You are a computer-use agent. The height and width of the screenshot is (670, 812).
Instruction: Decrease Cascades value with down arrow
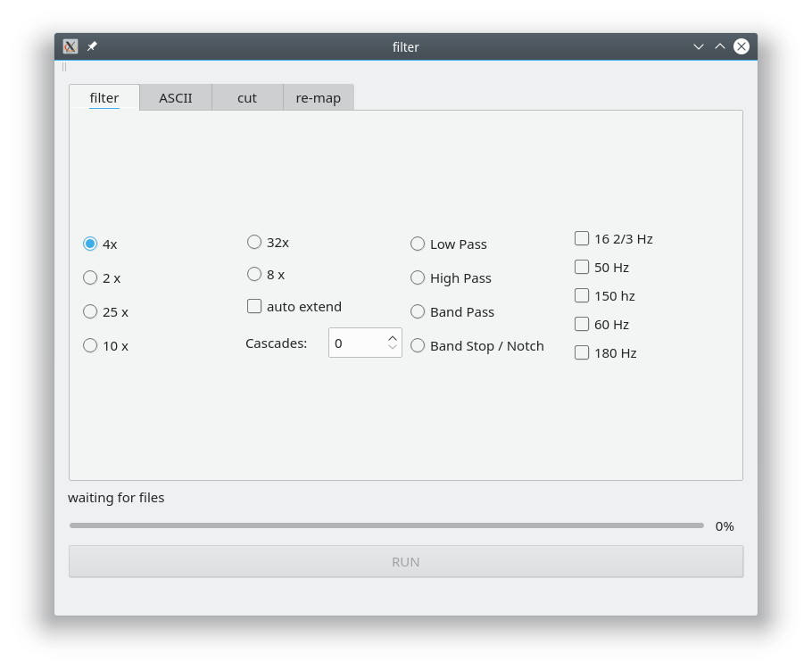(x=393, y=347)
